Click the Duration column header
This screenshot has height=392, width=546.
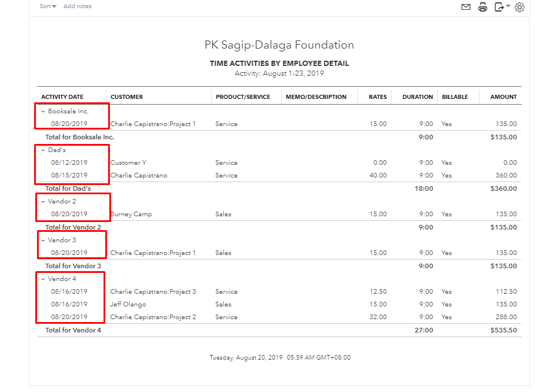(418, 97)
